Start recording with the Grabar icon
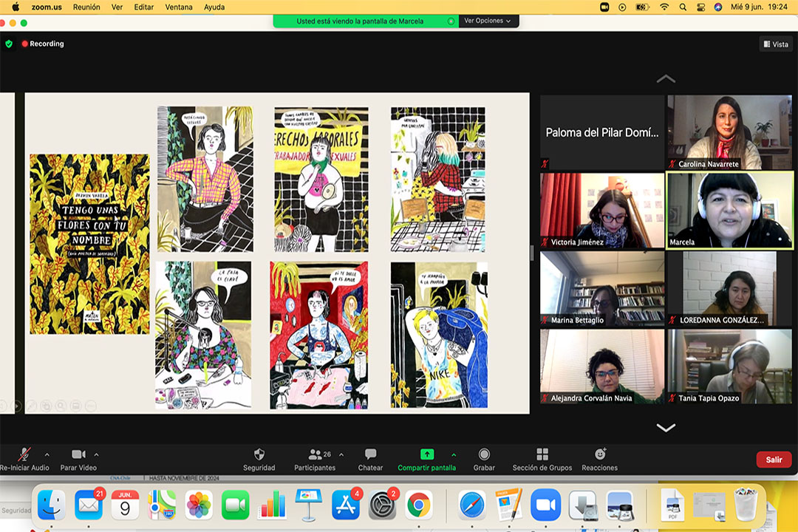This screenshot has width=798, height=532. point(484,455)
